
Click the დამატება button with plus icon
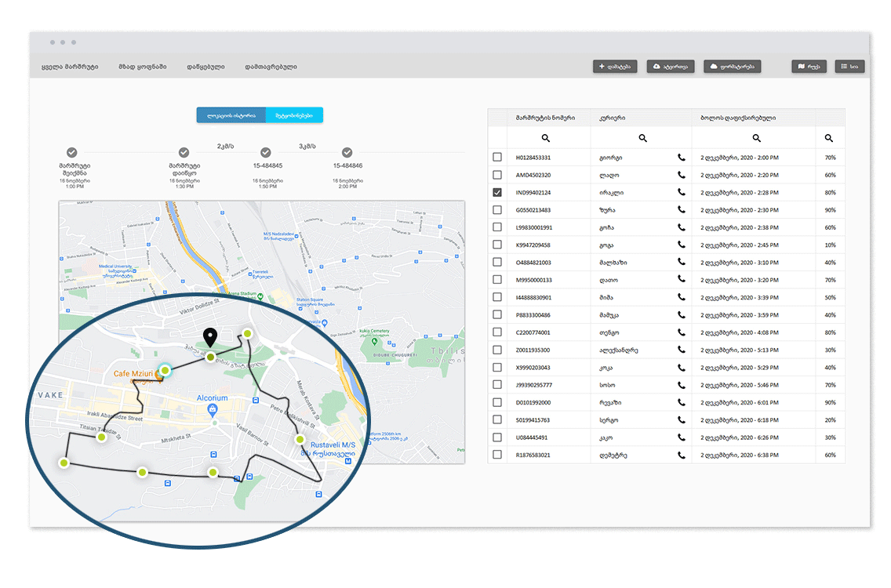coord(615,67)
